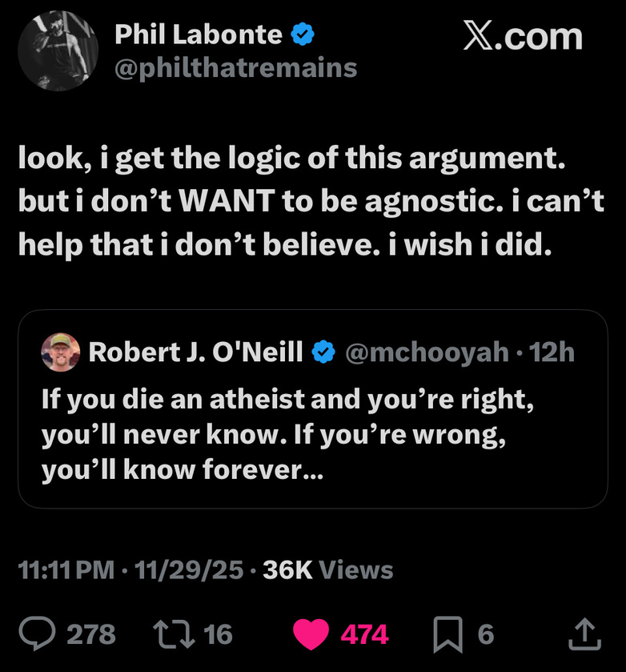Unlike the post via the pink heart

[313, 634]
